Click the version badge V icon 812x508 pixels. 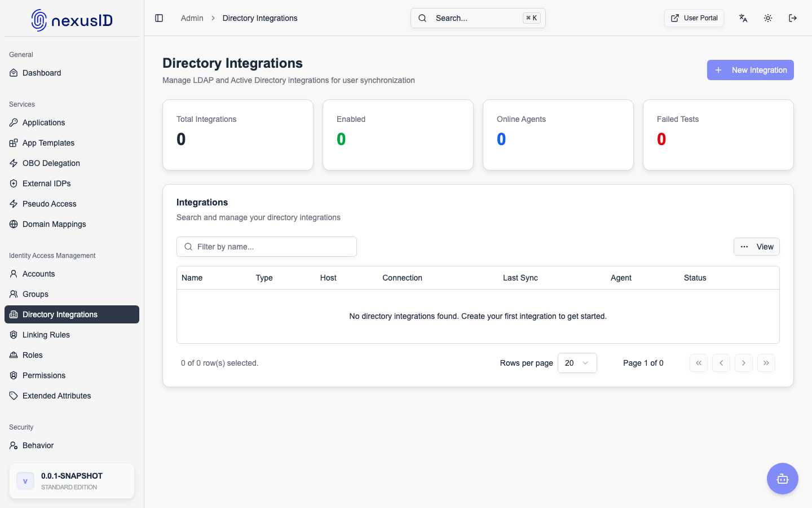click(25, 481)
